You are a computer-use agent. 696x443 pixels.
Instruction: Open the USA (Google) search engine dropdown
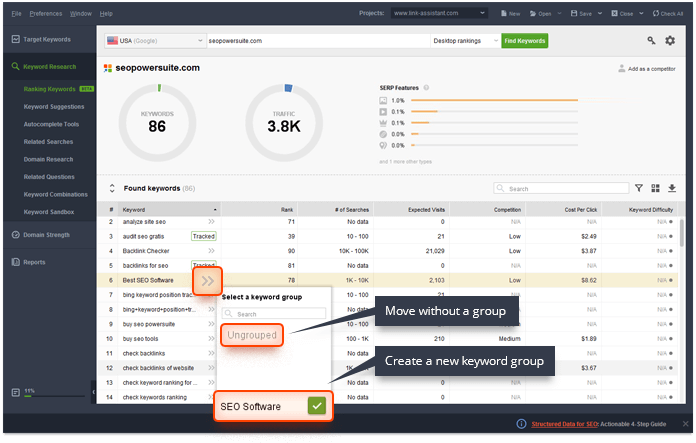[155, 41]
